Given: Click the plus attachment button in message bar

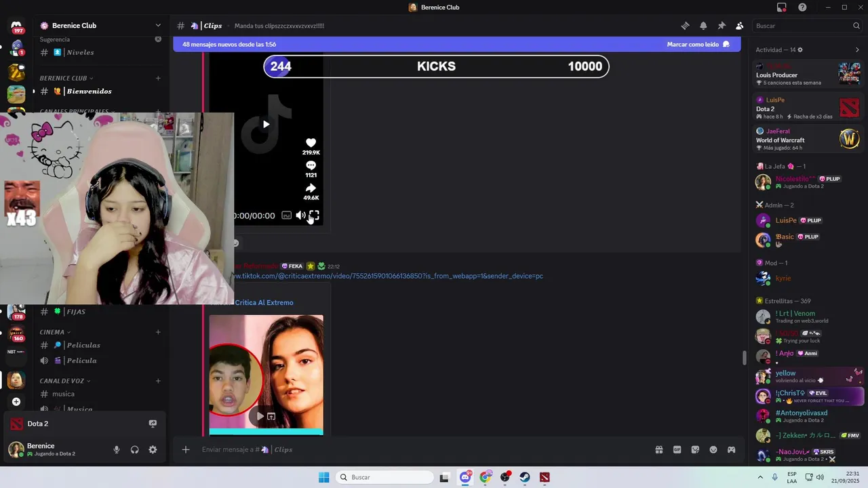Looking at the screenshot, I should tap(185, 449).
